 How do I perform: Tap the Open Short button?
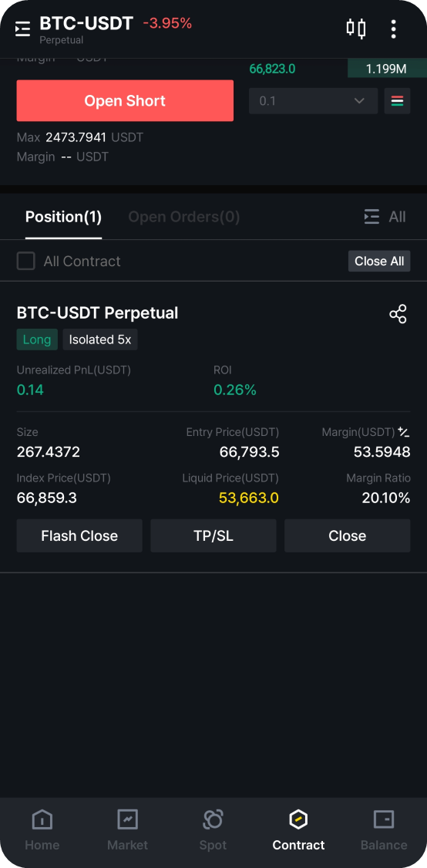pyautogui.click(x=125, y=101)
